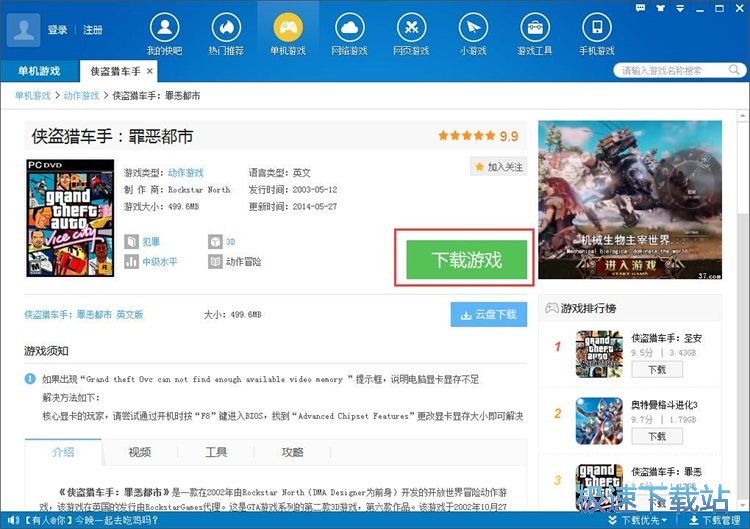Click the star rating 9.9
This screenshot has height=529, width=750.
478,136
